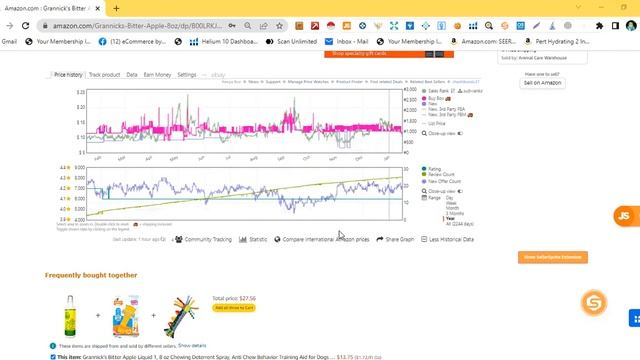Screen dimensions: 640x360
Task: Reload the Amazon page
Action: [x=26, y=26]
